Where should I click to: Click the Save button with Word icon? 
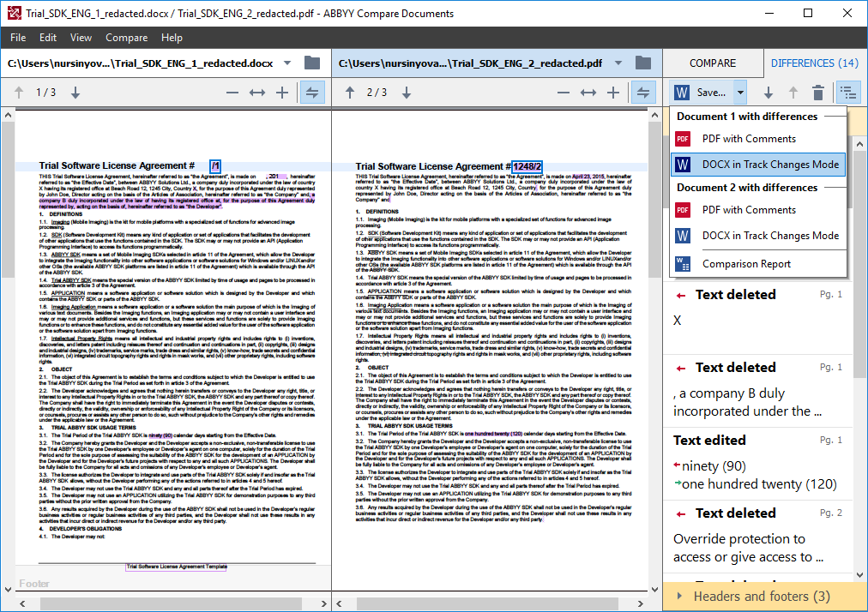[702, 93]
